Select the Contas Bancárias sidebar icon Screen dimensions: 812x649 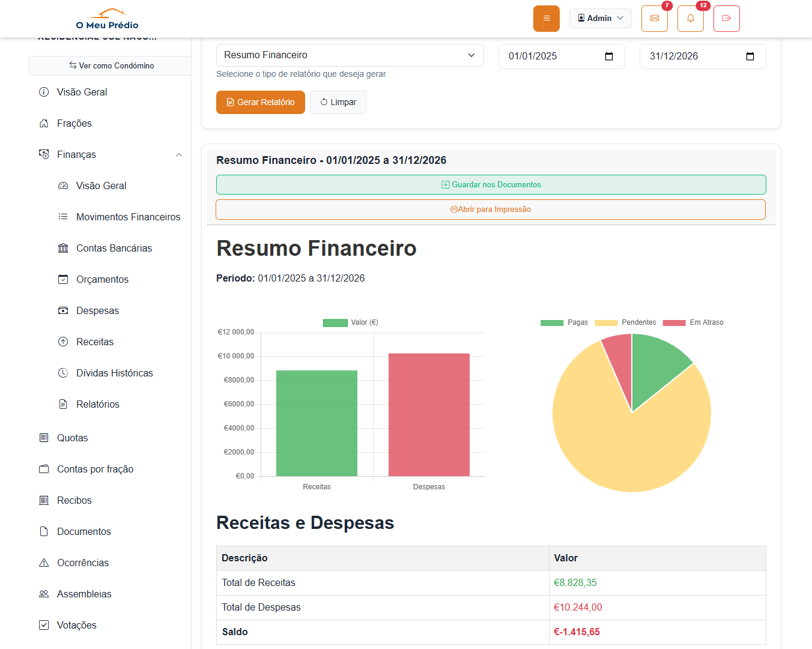63,248
